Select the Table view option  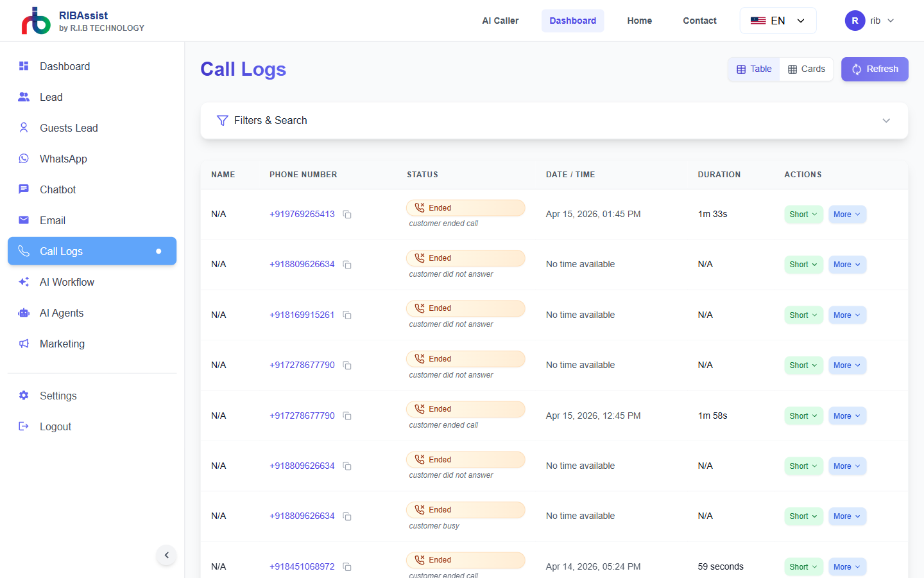pyautogui.click(x=753, y=69)
